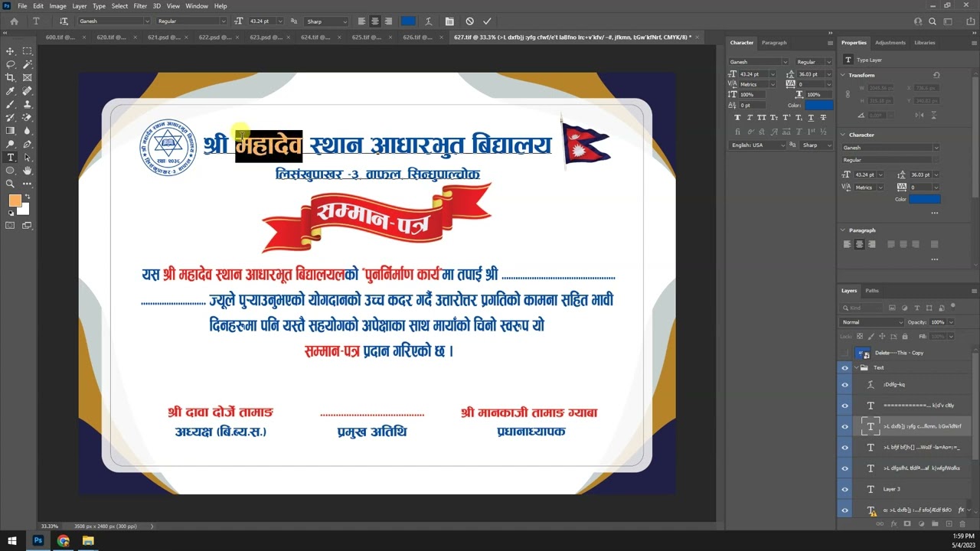Switch to the Paths tab
Screen dimensions: 980x551
872,291
